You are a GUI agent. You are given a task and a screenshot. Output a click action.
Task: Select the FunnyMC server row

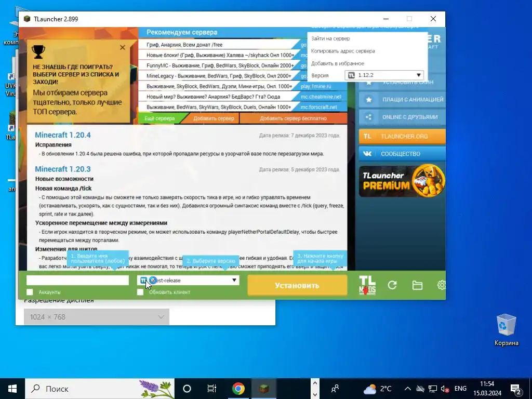point(220,65)
